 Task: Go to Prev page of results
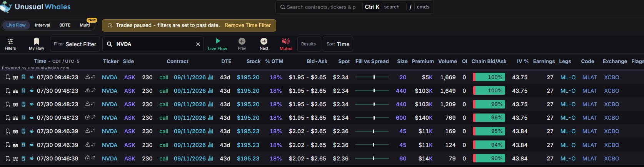[x=242, y=44]
